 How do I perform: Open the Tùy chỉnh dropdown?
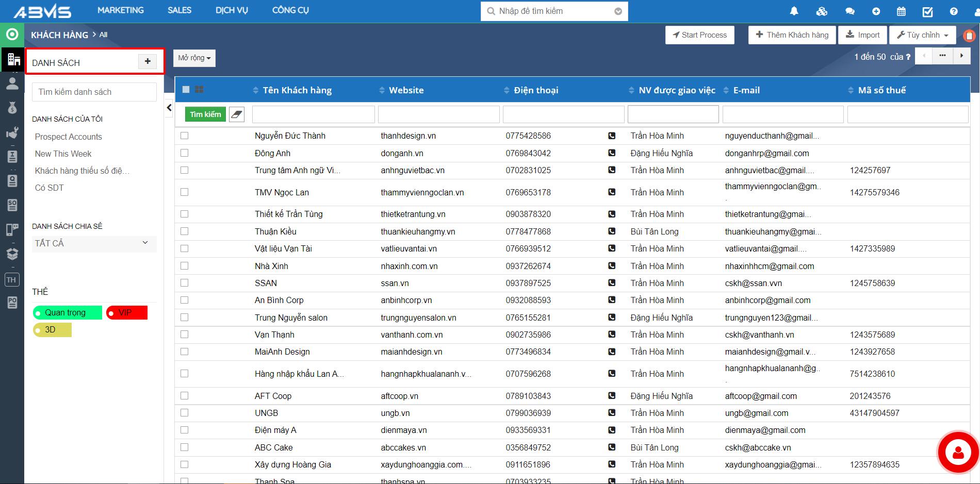pyautogui.click(x=922, y=35)
